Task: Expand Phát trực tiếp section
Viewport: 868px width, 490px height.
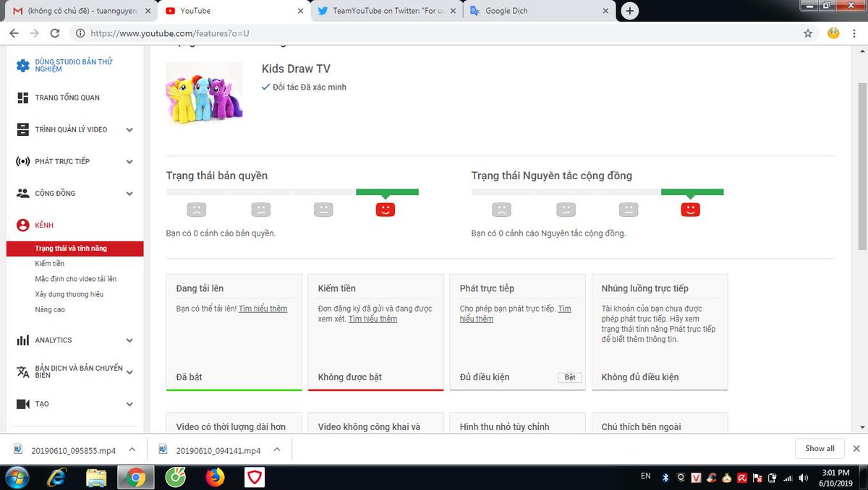Action: pos(129,162)
